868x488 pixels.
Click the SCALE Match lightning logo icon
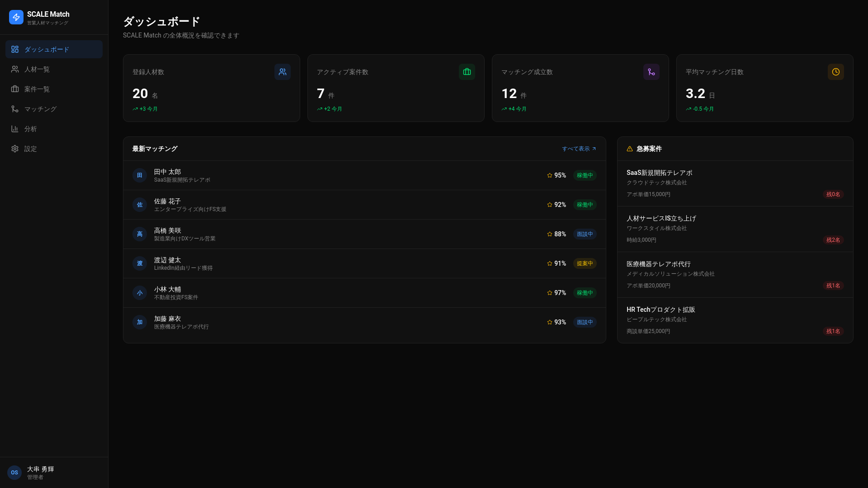pyautogui.click(x=16, y=17)
